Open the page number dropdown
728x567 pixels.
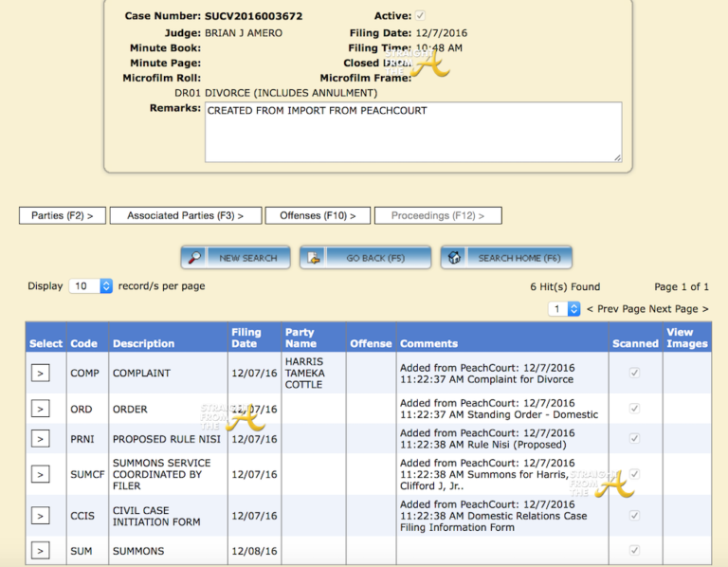564,309
